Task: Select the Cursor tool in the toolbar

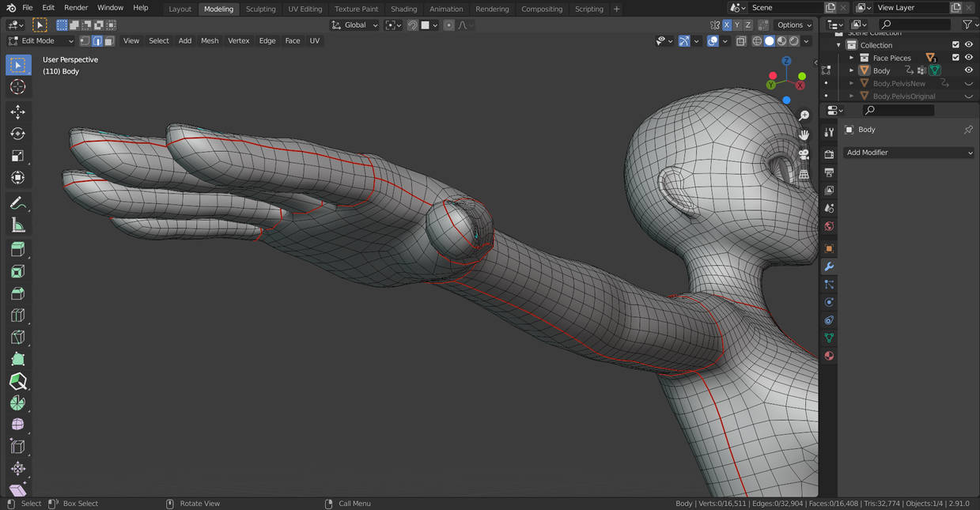Action: point(18,87)
